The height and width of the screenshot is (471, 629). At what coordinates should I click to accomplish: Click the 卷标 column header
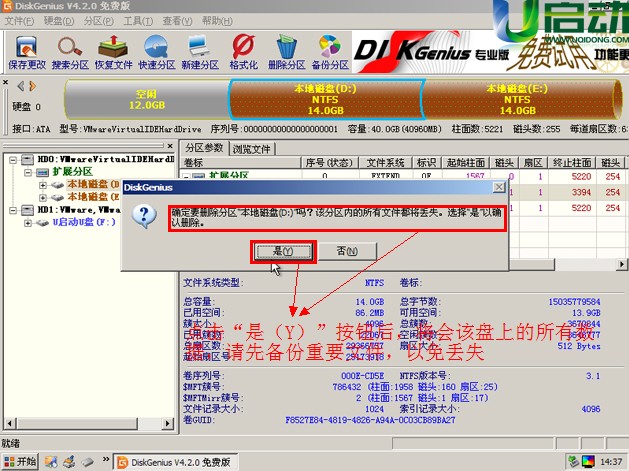click(x=240, y=162)
